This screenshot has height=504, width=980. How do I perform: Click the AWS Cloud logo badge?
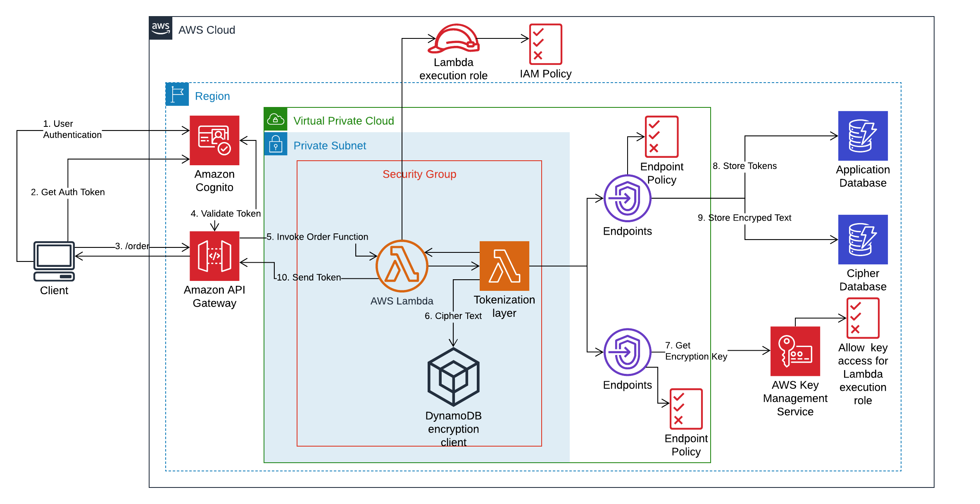point(161,28)
